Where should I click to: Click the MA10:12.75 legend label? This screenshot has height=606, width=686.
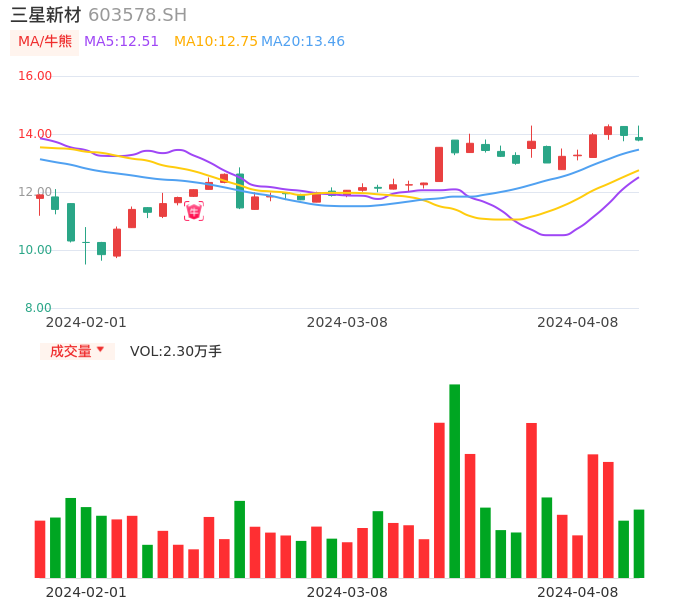tap(216, 42)
